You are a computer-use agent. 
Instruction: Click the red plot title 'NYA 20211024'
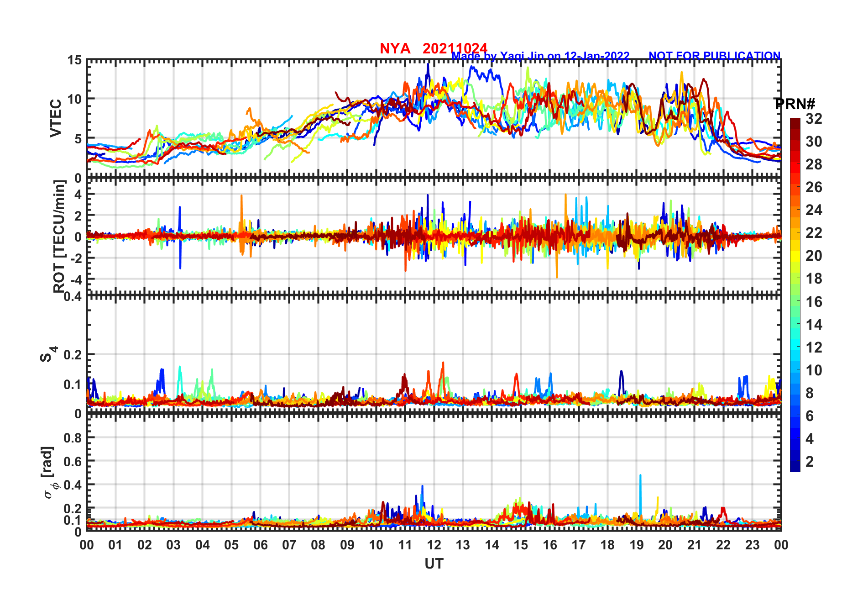coord(434,48)
